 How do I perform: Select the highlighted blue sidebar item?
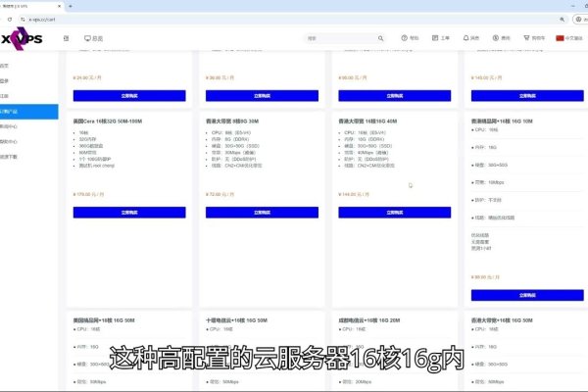click(x=28, y=112)
